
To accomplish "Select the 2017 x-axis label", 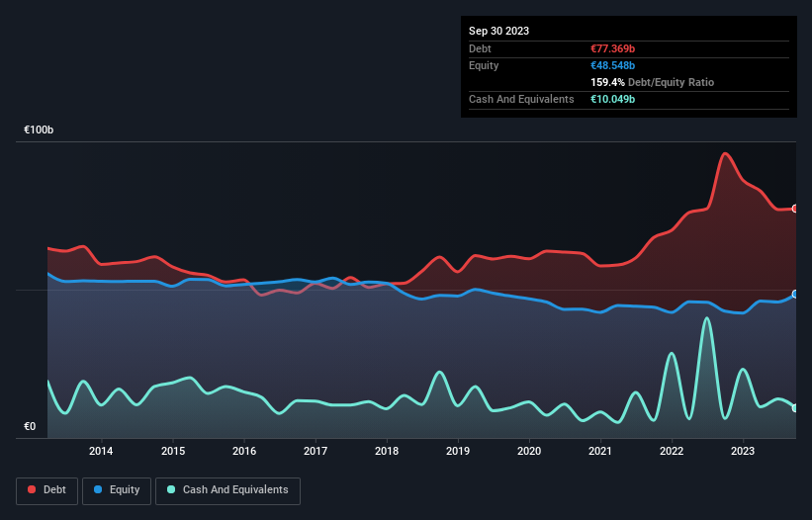I will 316,451.
